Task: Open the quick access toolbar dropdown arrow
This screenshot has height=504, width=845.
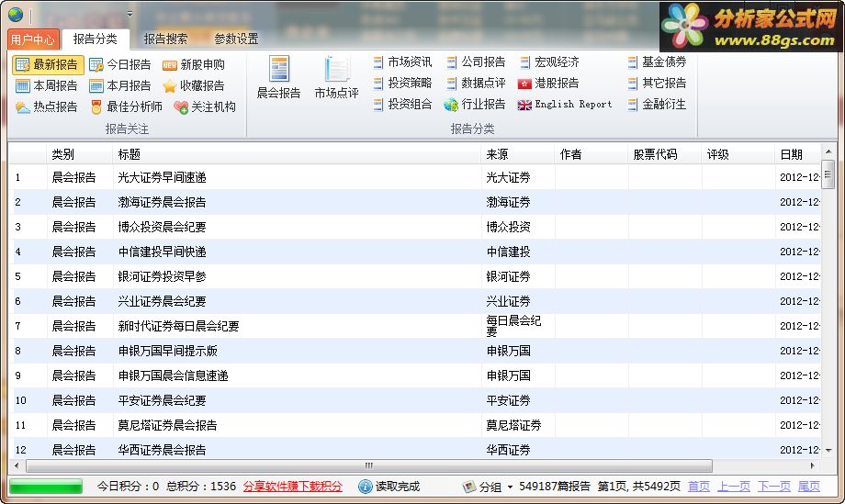Action: (130, 14)
